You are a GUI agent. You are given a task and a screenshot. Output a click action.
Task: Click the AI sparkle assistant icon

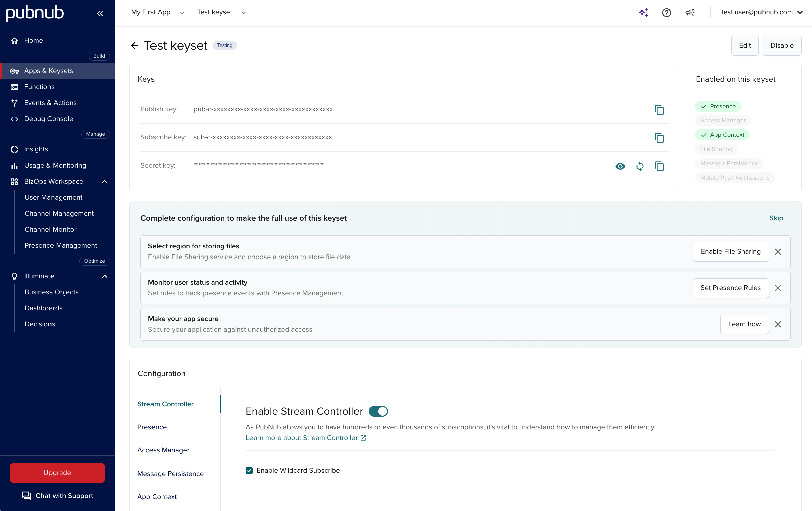click(643, 12)
